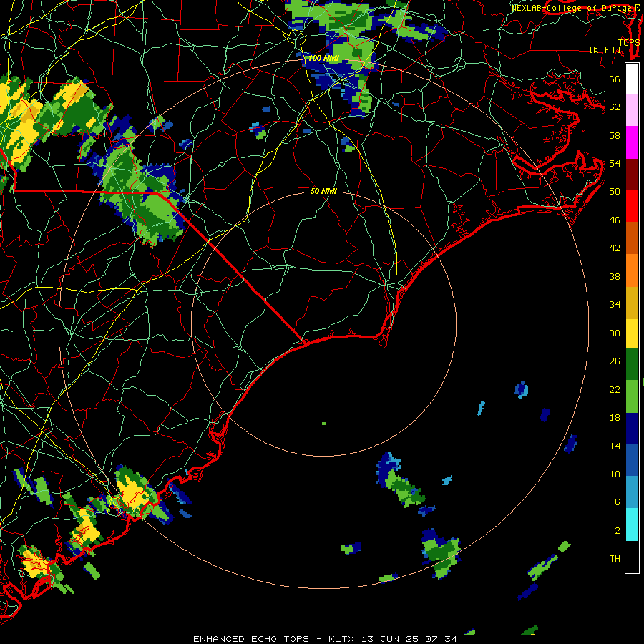
Task: Select the 26 legend value
Action: [x=615, y=361]
